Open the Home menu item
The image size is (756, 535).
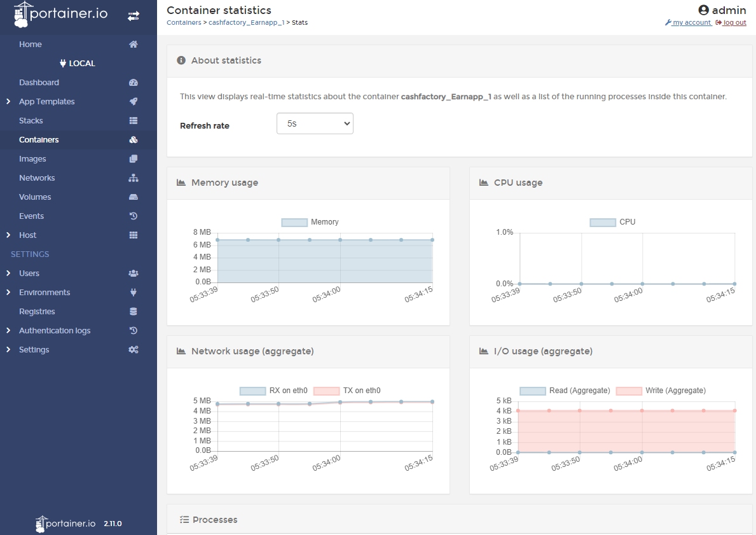tap(31, 45)
